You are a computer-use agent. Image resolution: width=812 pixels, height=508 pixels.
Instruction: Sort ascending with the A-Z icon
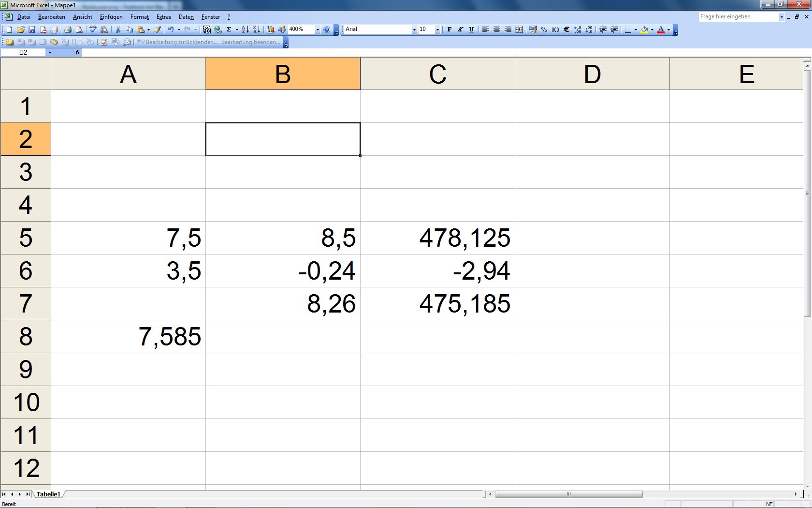245,30
